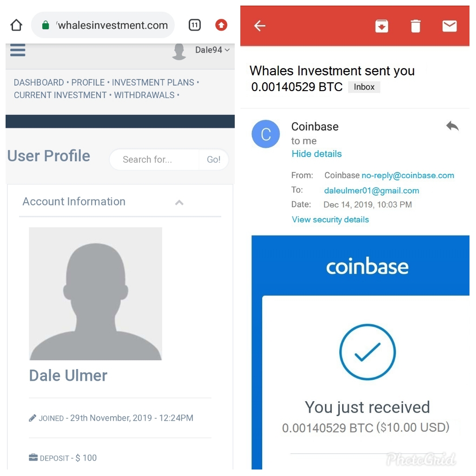Click the red upload arrow browser icon

pyautogui.click(x=221, y=25)
